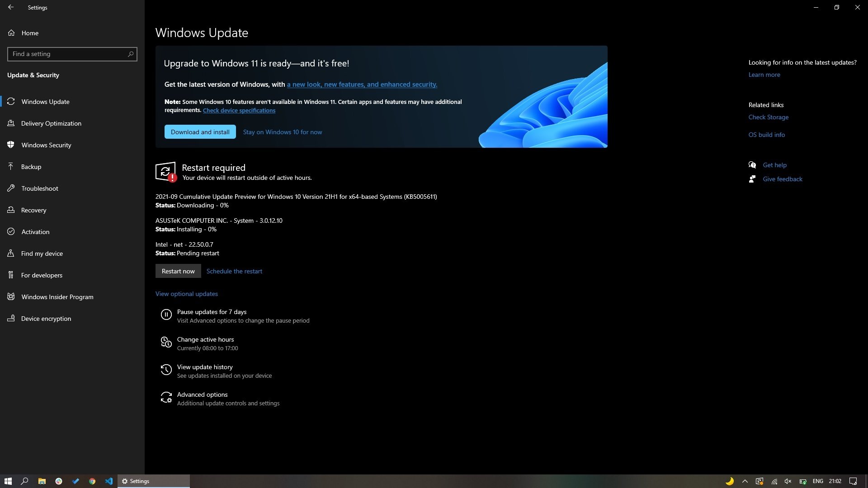Click the Windows Update sync icon in sidebar
The width and height of the screenshot is (868, 488).
pos(11,101)
